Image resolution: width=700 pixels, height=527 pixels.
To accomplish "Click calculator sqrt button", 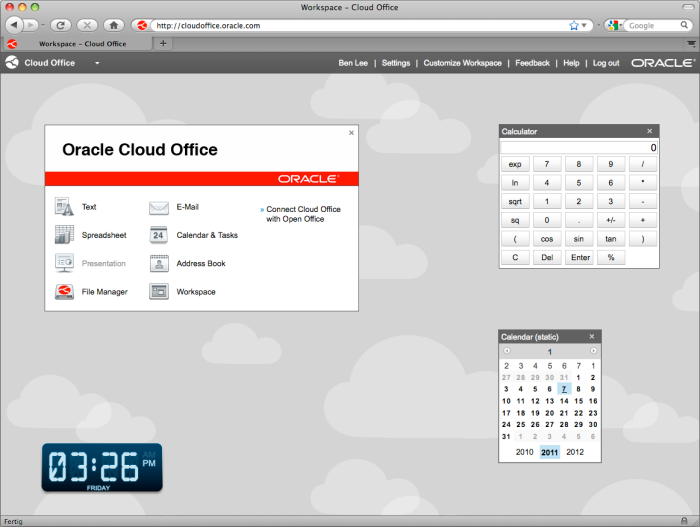I will tap(515, 201).
